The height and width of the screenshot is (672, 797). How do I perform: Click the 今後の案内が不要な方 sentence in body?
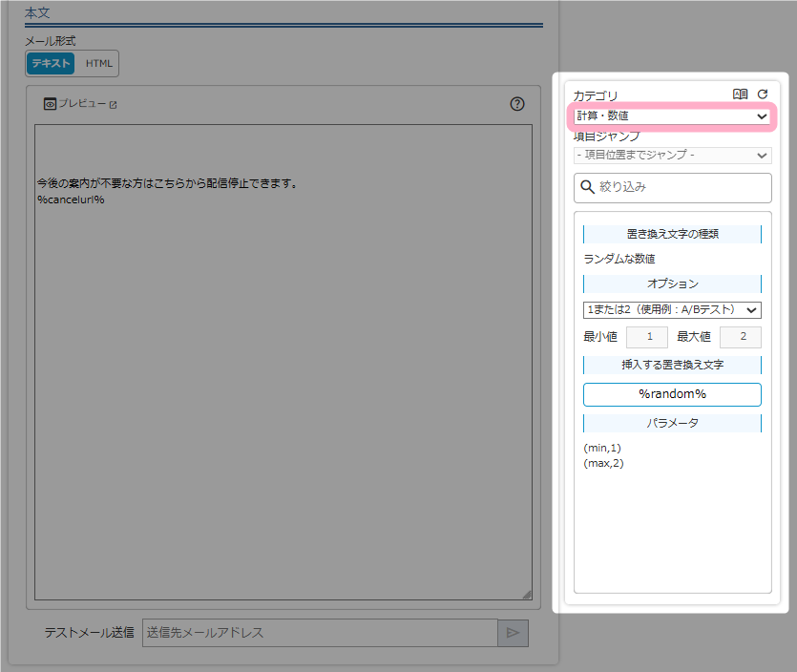pos(167,183)
